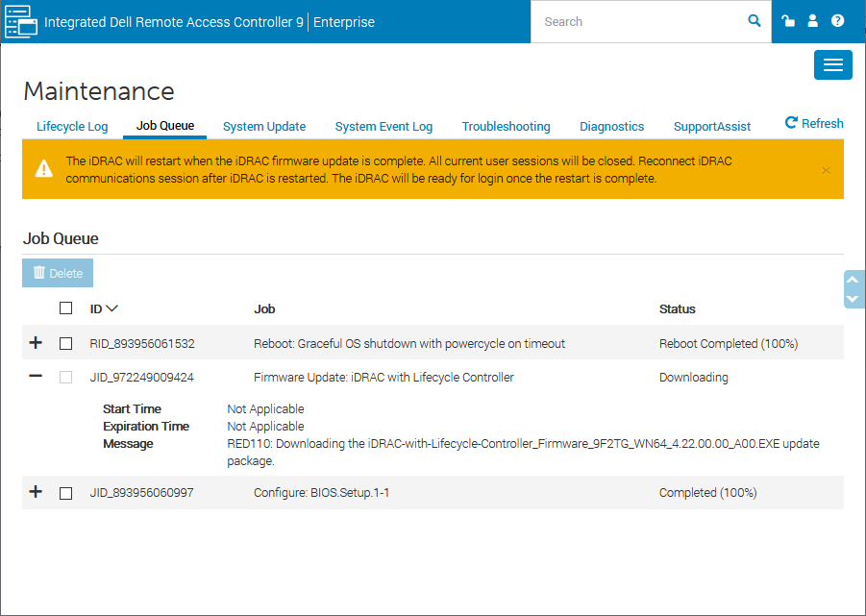Click the scroll-up chevron on right edge
Viewport: 866px width, 616px height.
click(853, 280)
